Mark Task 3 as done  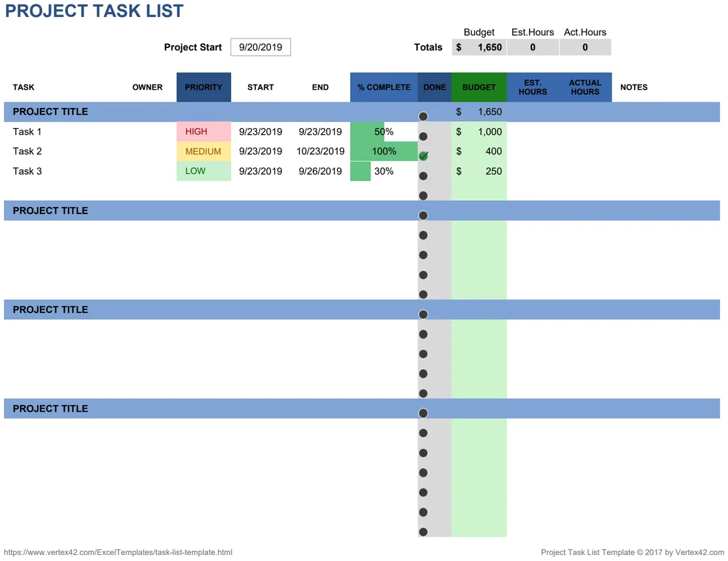(x=423, y=176)
